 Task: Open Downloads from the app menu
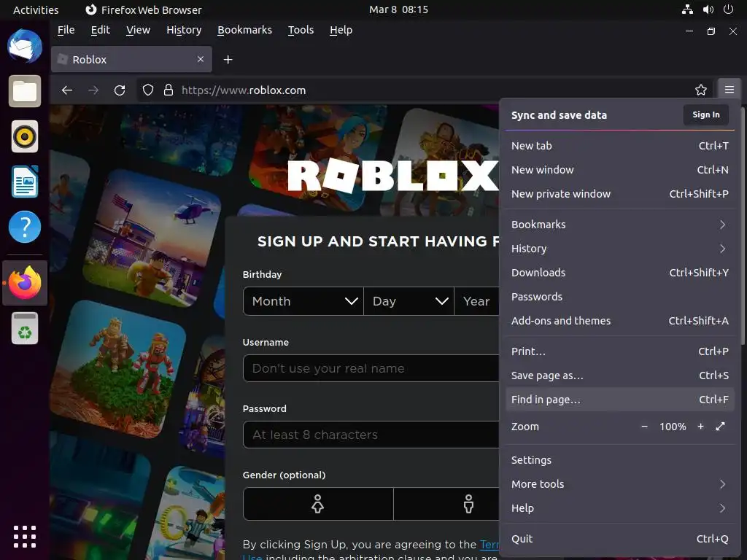(x=619, y=273)
